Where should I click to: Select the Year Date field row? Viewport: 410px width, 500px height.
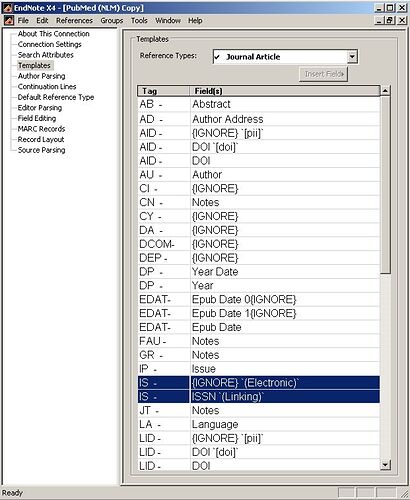point(259,272)
